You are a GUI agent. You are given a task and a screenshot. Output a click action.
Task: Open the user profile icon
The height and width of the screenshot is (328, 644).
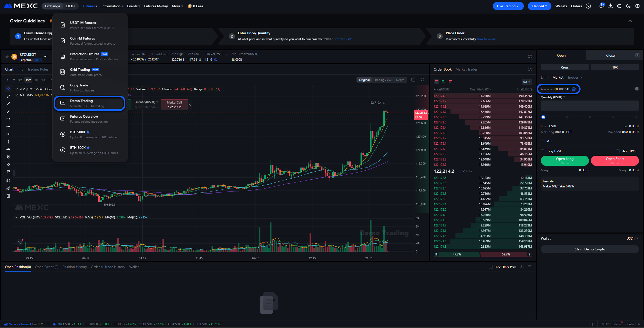588,6
